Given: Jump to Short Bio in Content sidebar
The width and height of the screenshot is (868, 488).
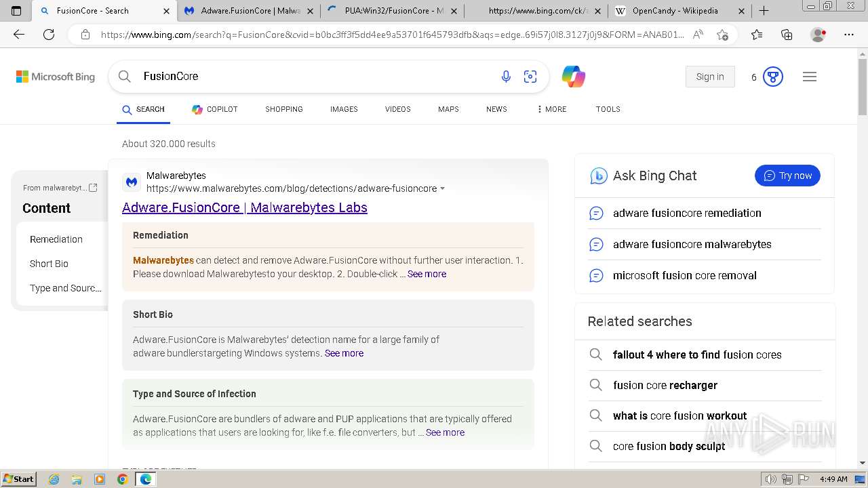Looking at the screenshot, I should click(x=49, y=264).
